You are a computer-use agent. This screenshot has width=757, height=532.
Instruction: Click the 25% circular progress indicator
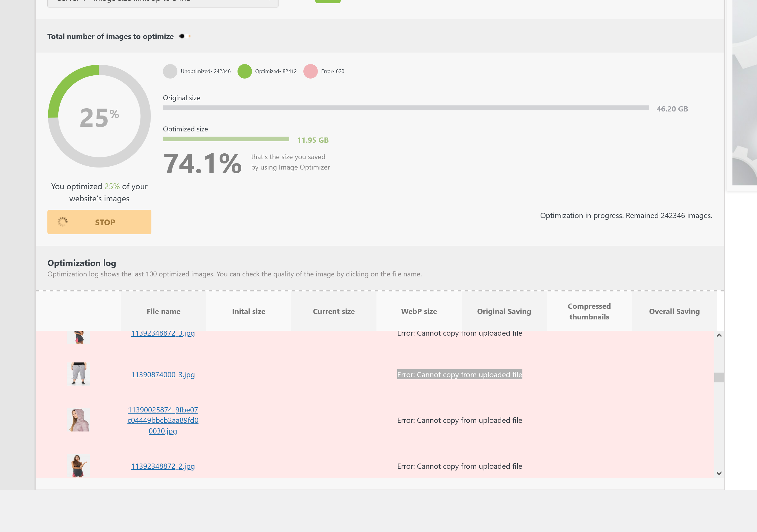coord(99,116)
